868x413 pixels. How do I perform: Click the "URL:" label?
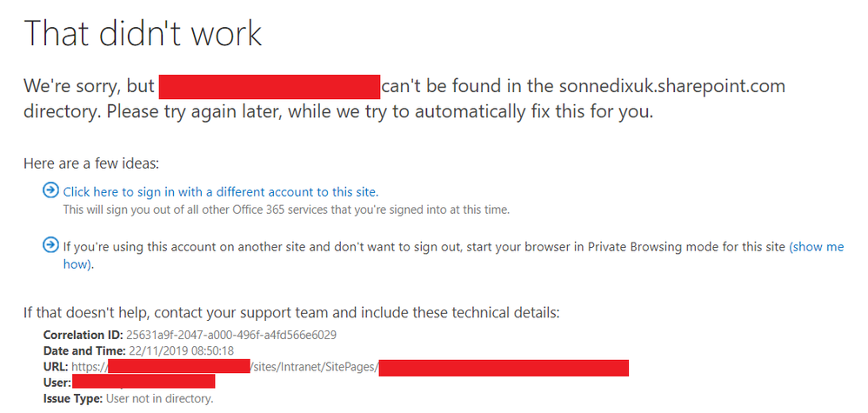tap(56, 367)
